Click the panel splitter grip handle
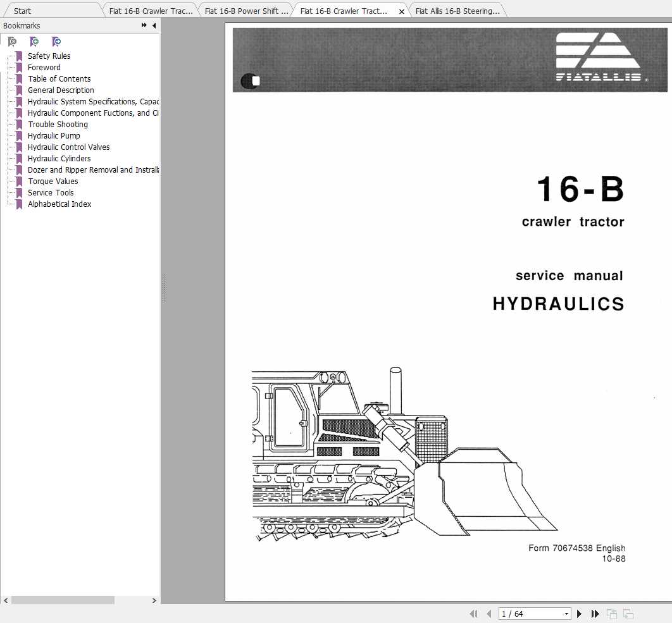Screen dimensions: 672x623 pyautogui.click(x=163, y=288)
